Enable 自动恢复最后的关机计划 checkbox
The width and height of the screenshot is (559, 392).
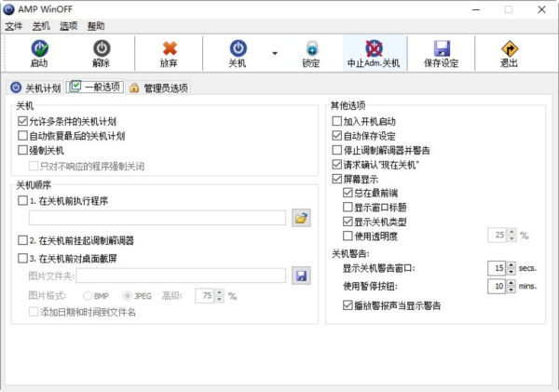[x=22, y=135]
